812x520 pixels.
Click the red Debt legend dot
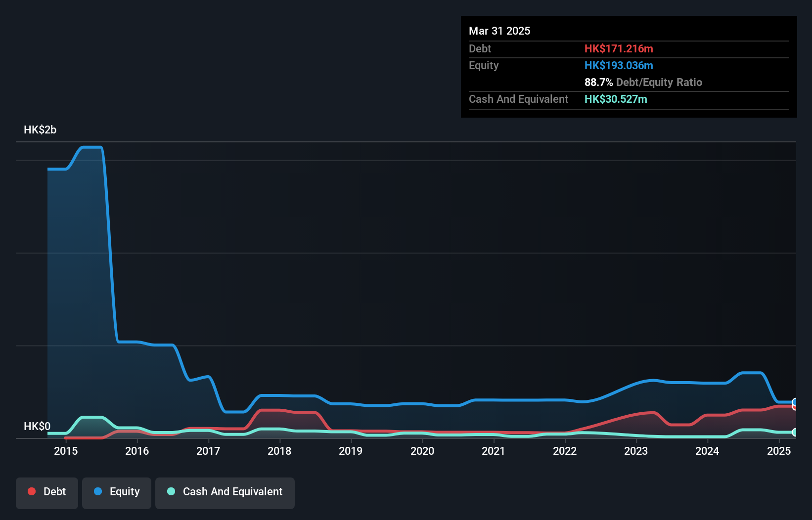coord(31,491)
